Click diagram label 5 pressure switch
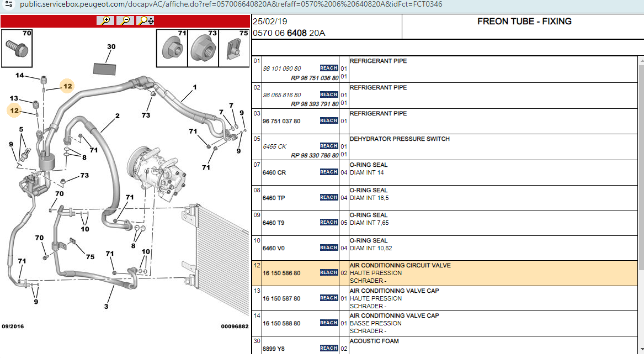644x358 pixels. (22, 129)
